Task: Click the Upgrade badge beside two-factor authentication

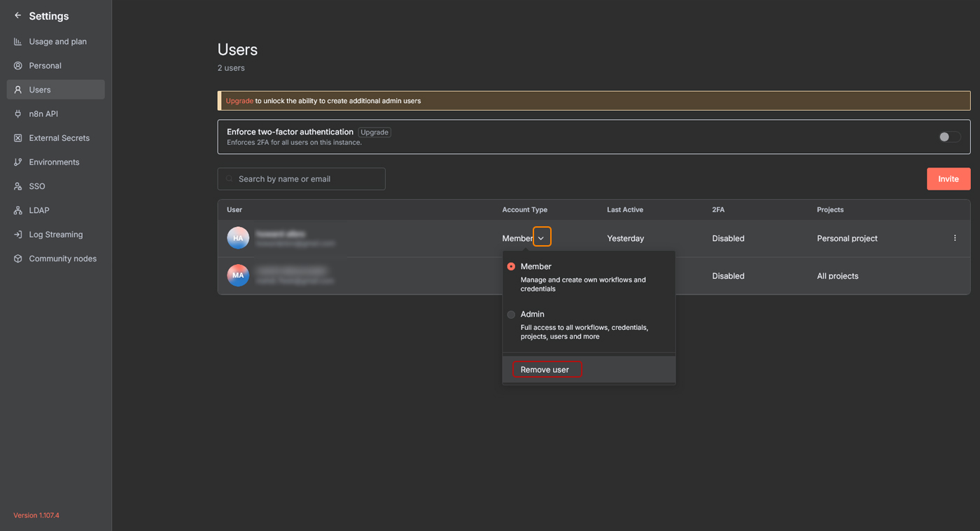Action: click(374, 132)
